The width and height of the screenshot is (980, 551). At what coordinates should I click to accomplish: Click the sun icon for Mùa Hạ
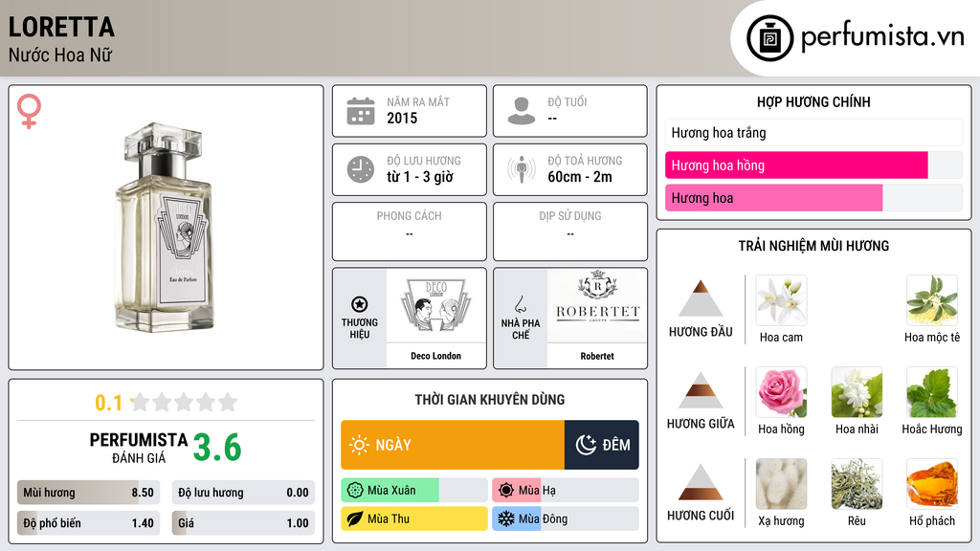click(506, 491)
